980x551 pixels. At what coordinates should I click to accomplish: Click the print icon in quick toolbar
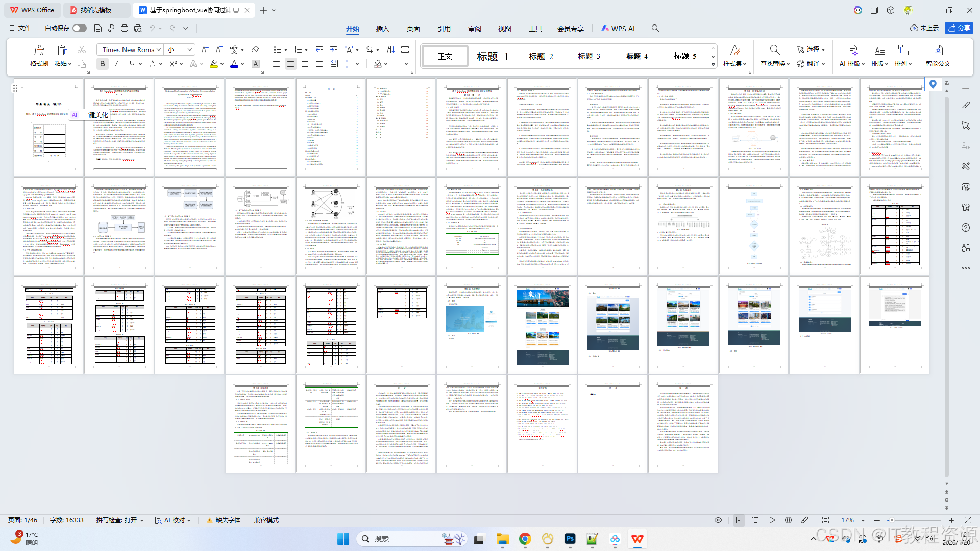click(x=125, y=28)
